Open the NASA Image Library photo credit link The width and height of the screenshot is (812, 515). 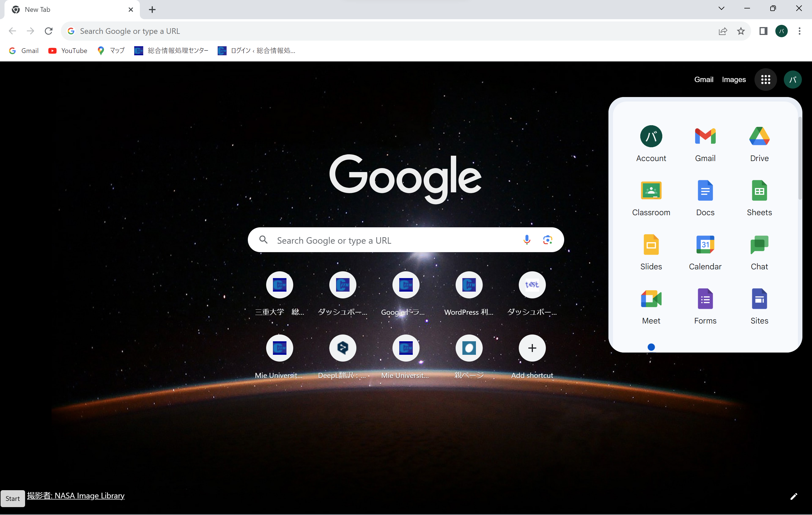point(76,496)
